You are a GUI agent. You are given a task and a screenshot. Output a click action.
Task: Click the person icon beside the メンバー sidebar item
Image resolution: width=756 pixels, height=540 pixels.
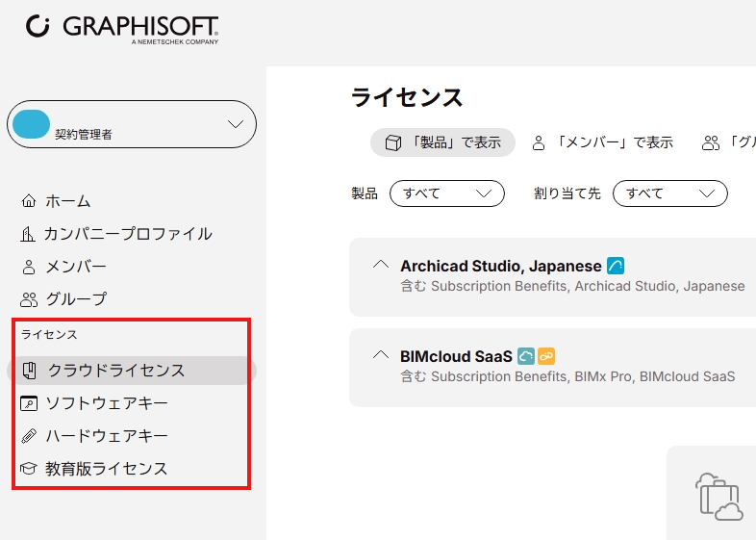[29, 267]
